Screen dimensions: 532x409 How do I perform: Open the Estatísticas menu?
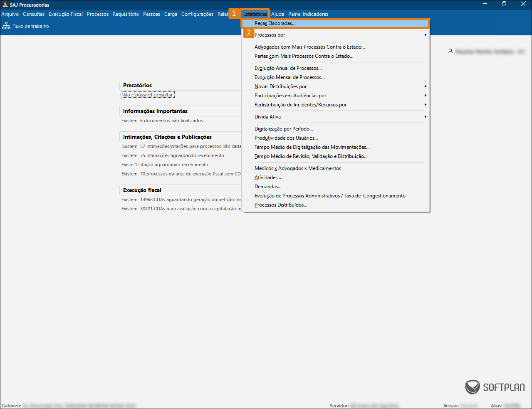click(x=255, y=14)
